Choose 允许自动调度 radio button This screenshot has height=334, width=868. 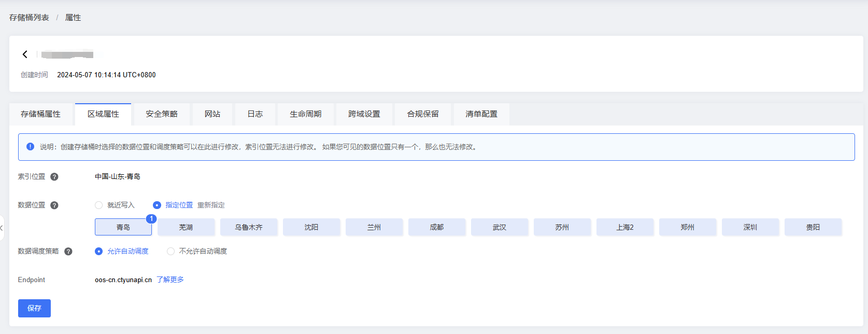[x=98, y=252]
